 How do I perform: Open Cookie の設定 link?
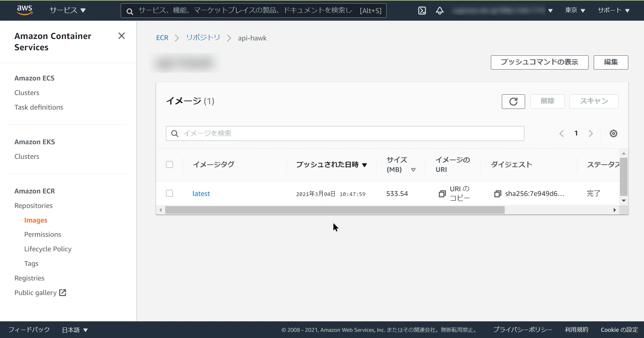click(619, 330)
